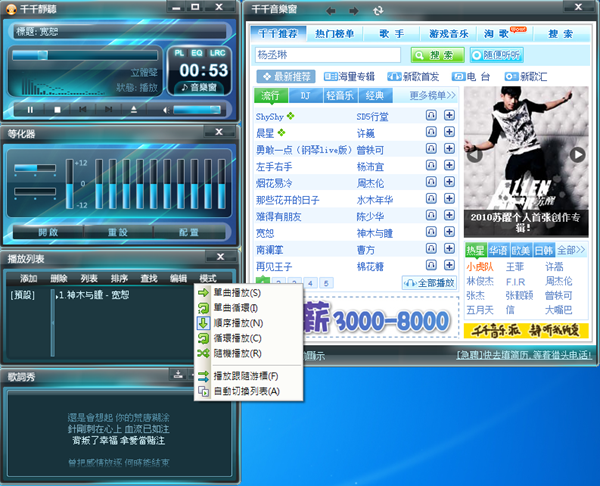
Task: Skip to the next track
Action: (x=108, y=109)
